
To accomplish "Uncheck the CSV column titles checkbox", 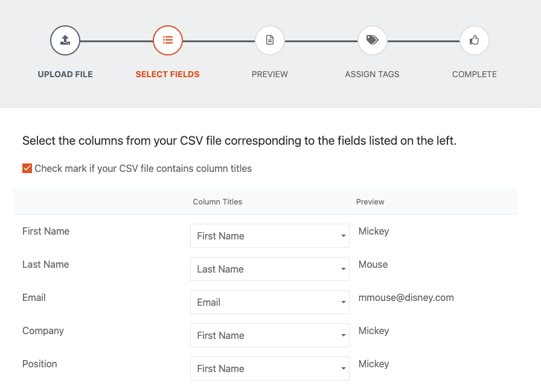I will coord(27,168).
